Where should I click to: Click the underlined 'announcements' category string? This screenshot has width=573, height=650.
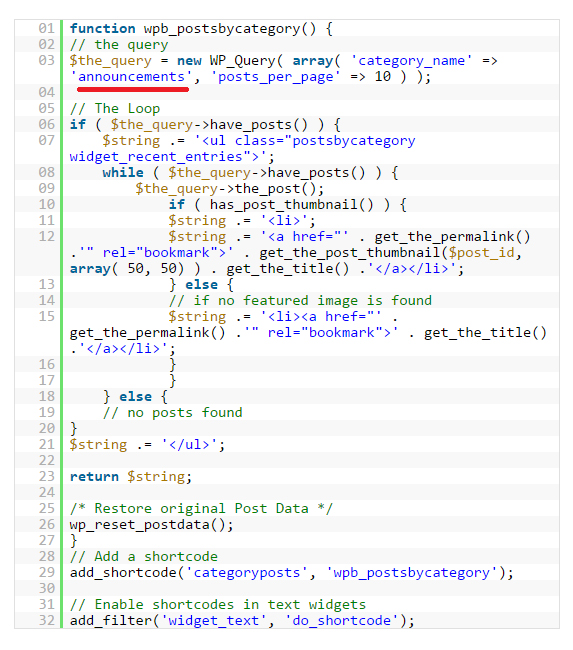click(x=131, y=77)
